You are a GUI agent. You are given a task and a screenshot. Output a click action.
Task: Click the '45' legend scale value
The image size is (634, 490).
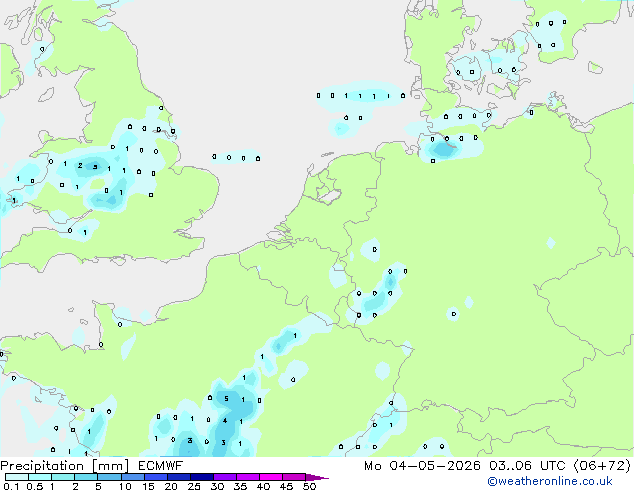point(286,486)
